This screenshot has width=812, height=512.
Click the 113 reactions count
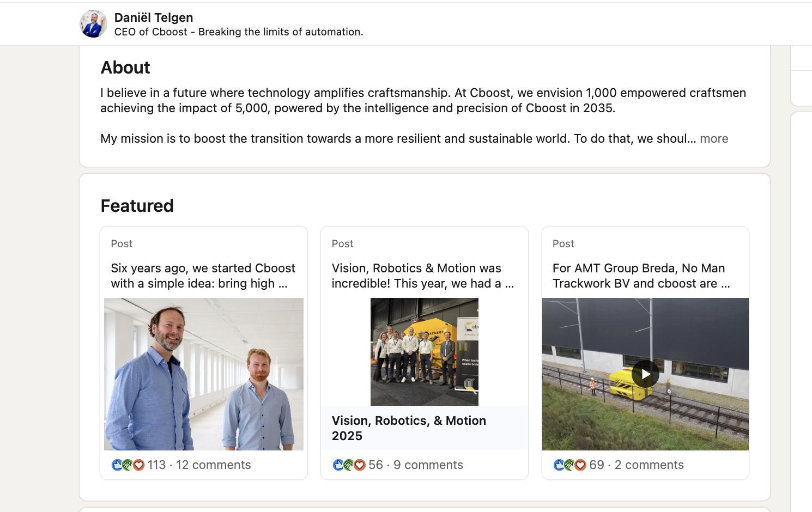pos(156,465)
